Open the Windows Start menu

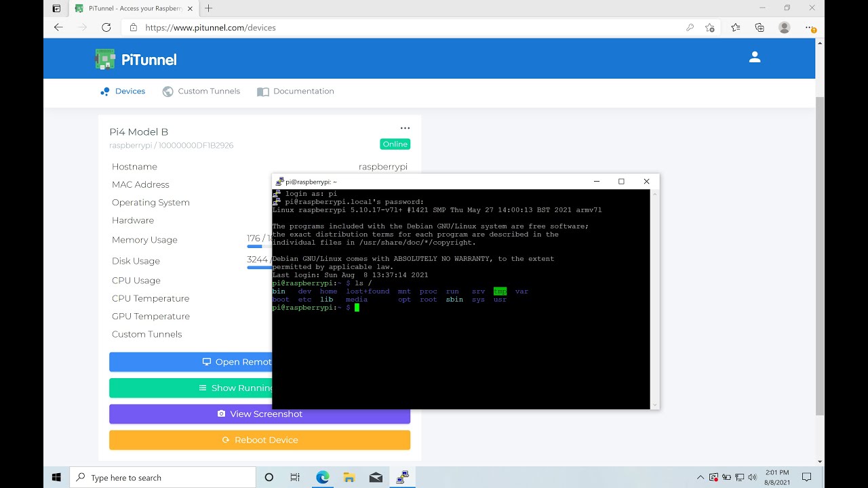[x=57, y=478]
